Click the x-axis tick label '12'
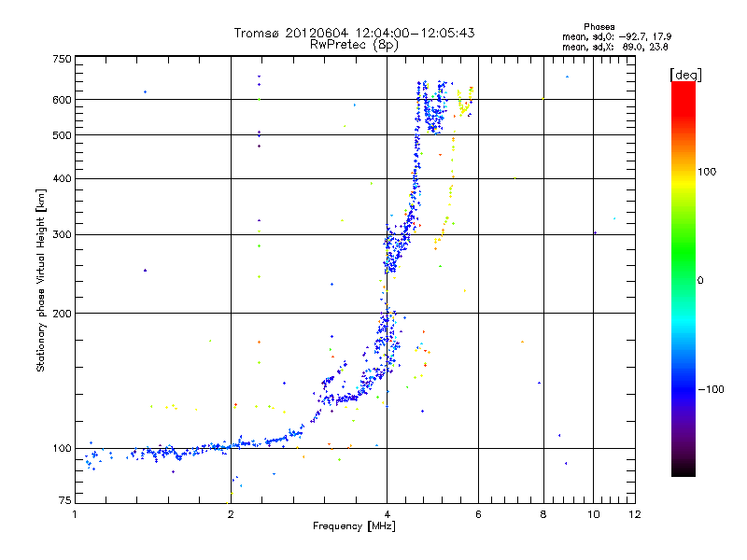Screen dimensions: 747x560 click(x=635, y=514)
